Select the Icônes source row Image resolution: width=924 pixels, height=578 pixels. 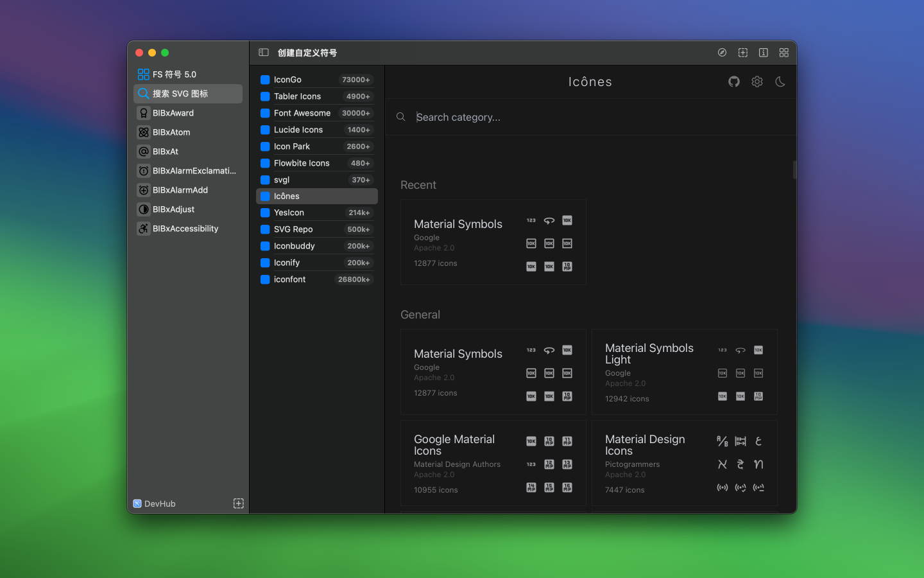(x=317, y=196)
